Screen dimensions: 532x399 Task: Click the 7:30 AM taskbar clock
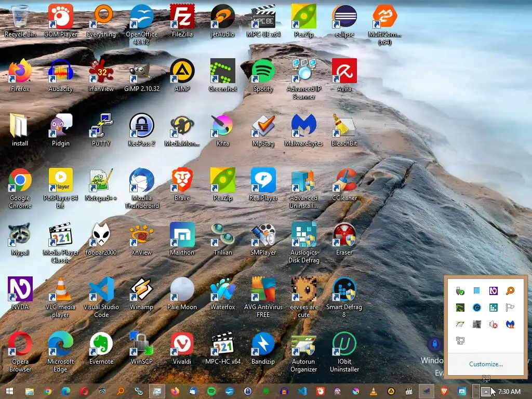(x=509, y=392)
